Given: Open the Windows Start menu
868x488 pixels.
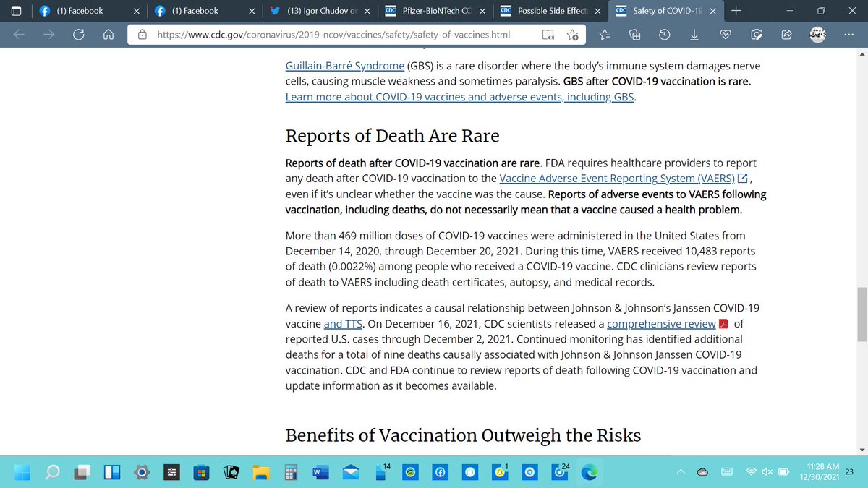Looking at the screenshot, I should click(x=22, y=473).
